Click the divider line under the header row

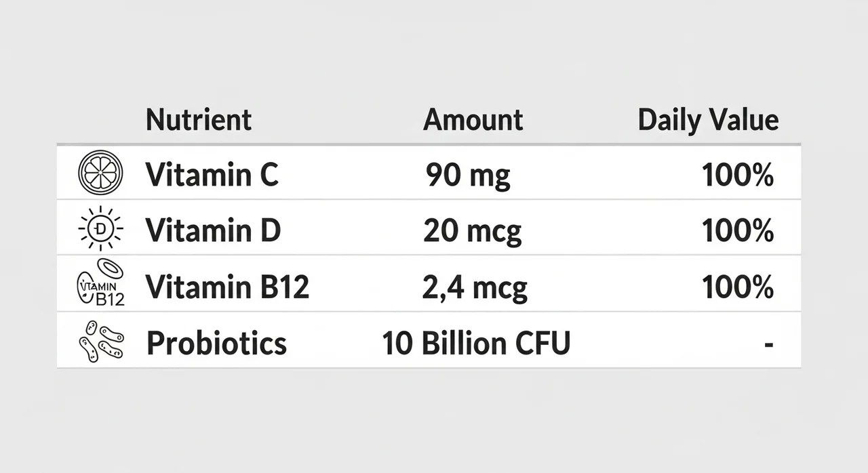pos(429,144)
